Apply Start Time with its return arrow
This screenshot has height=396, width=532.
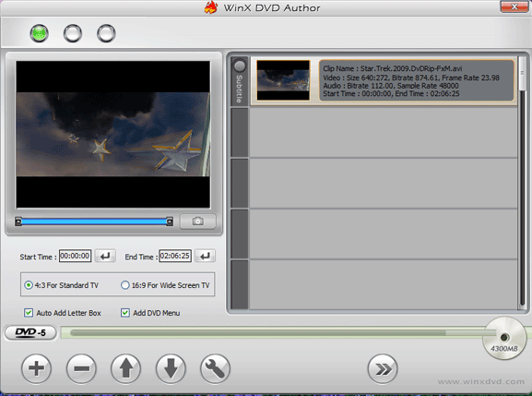click(105, 256)
